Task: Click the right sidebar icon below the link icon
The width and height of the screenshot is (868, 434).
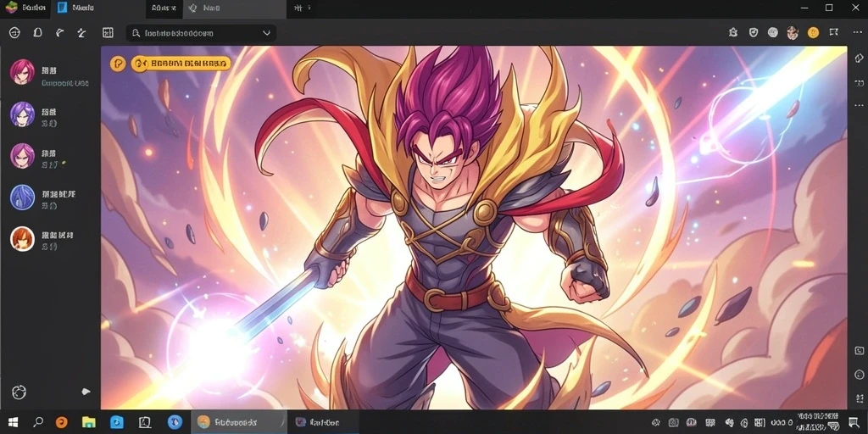Action: (860, 83)
